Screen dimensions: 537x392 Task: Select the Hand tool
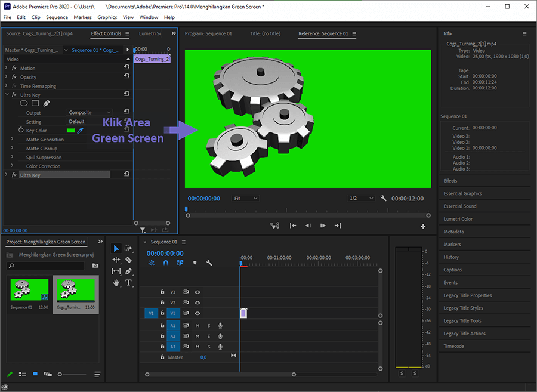coord(116,283)
